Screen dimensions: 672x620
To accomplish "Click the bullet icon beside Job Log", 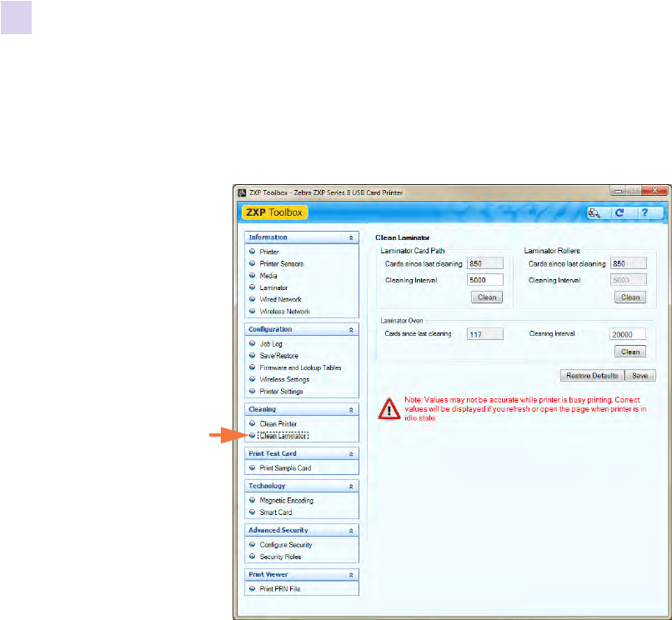I will pyautogui.click(x=253, y=343).
